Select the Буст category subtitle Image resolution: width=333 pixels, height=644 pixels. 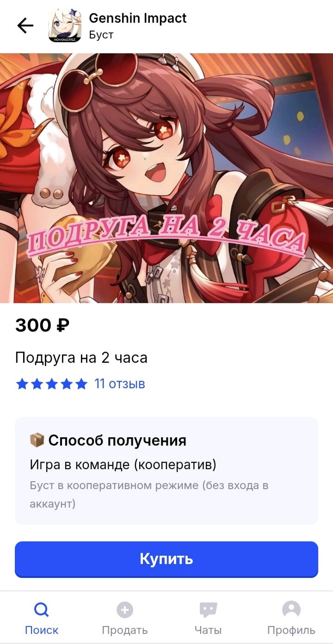click(101, 35)
